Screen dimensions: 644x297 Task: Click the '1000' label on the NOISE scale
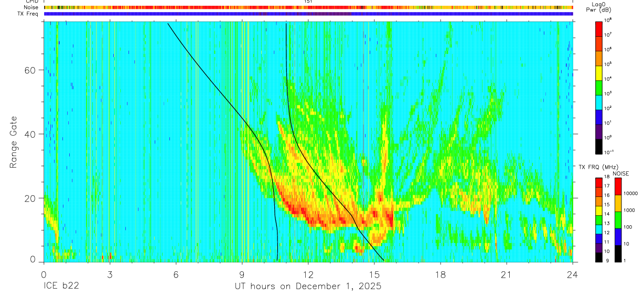(629, 211)
